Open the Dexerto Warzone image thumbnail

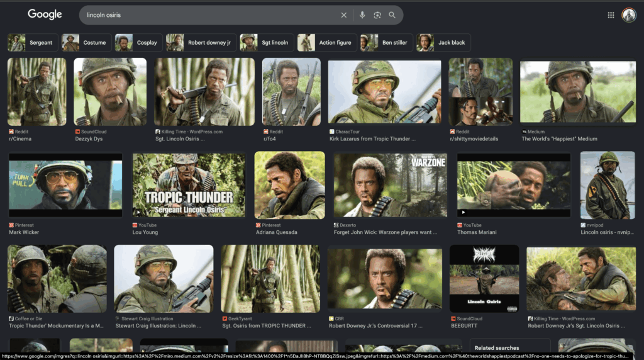click(x=390, y=185)
